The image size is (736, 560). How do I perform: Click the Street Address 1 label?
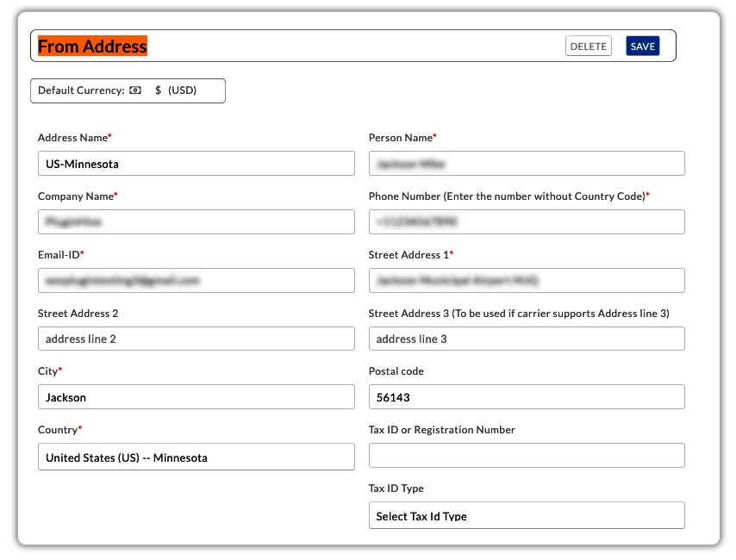pos(411,255)
